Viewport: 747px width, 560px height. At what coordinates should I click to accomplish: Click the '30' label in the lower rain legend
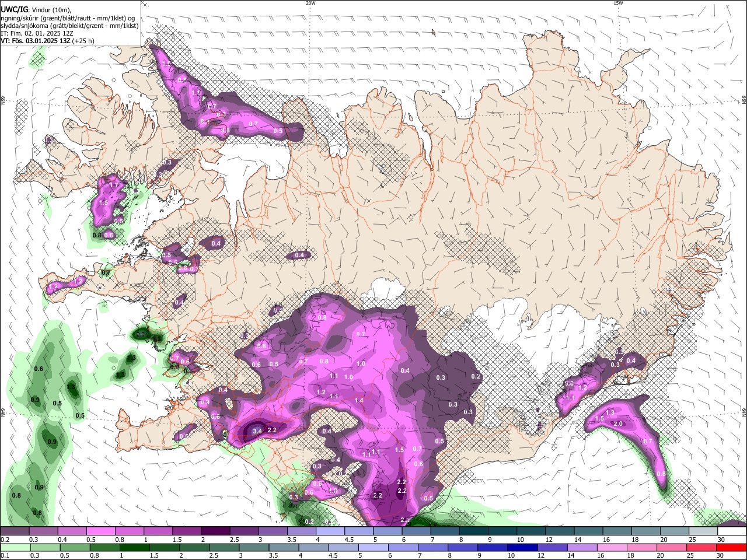pyautogui.click(x=721, y=555)
